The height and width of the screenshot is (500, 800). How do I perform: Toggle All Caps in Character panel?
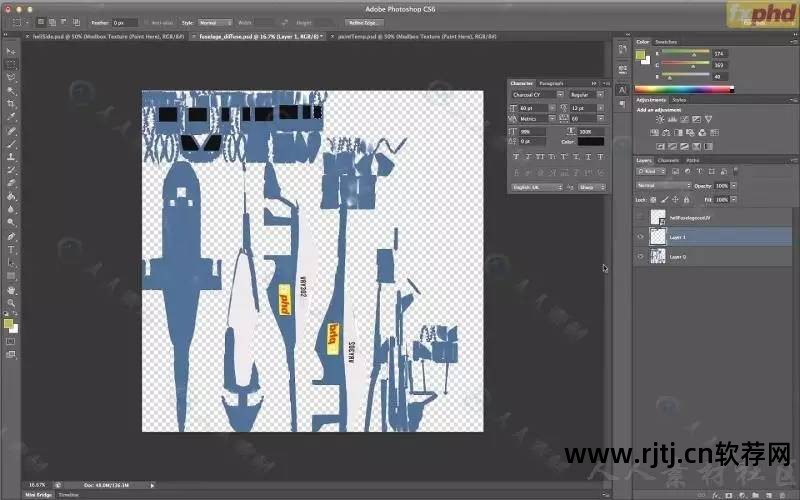[x=540, y=157]
